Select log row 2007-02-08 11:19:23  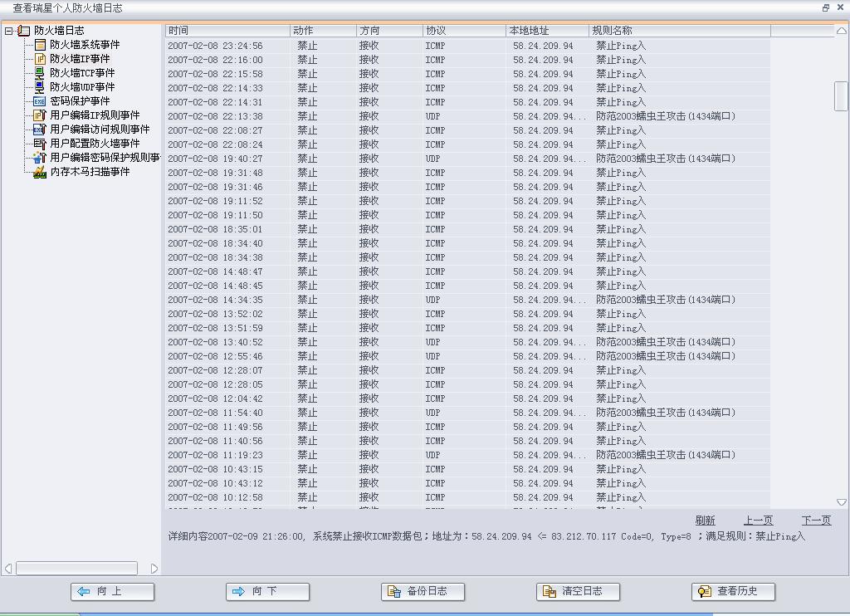tap(468, 455)
